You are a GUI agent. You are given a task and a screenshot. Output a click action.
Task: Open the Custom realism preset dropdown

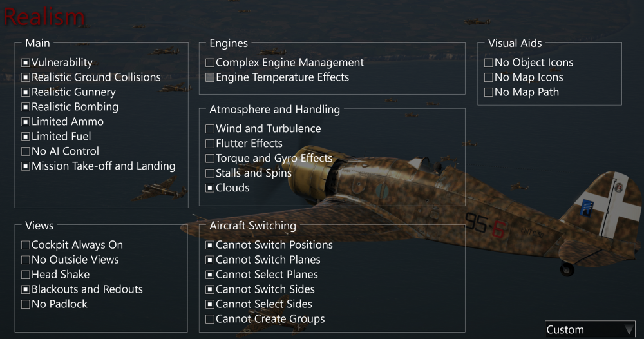589,329
